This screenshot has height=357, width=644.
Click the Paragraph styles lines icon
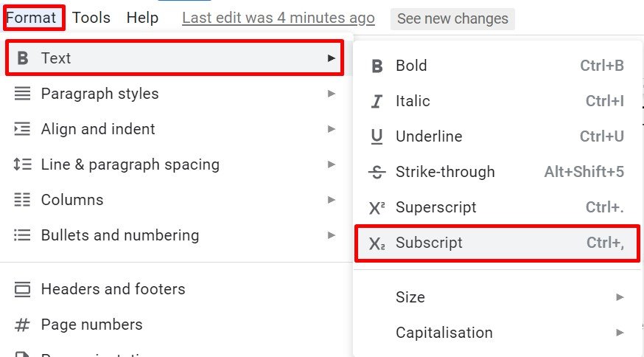[x=22, y=94]
